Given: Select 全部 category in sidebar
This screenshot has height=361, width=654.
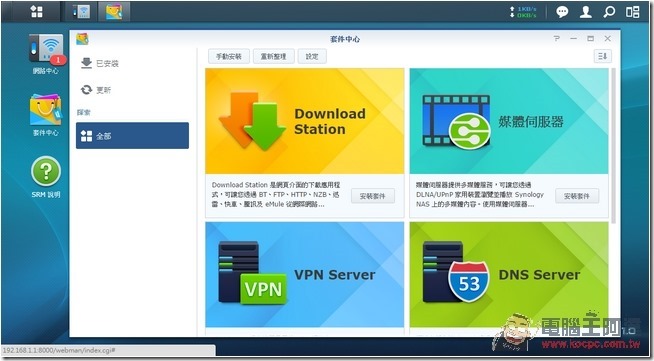Looking at the screenshot, I should 132,135.
